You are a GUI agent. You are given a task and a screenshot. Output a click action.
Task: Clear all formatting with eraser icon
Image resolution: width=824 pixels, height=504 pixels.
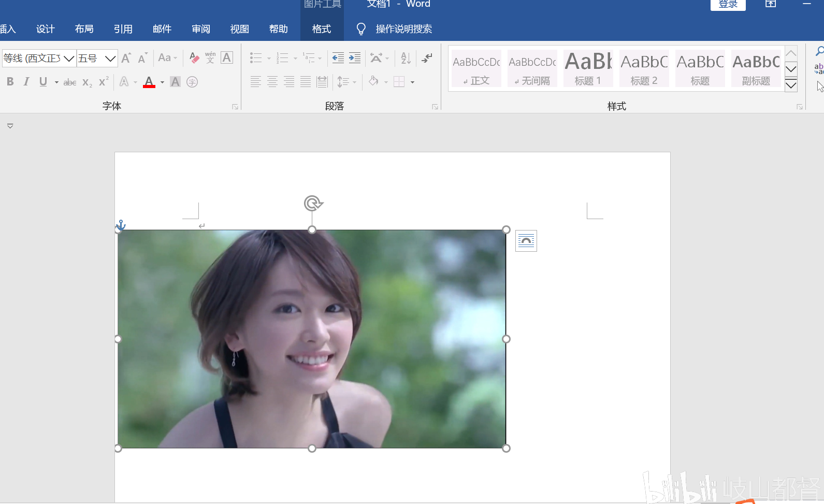194,58
